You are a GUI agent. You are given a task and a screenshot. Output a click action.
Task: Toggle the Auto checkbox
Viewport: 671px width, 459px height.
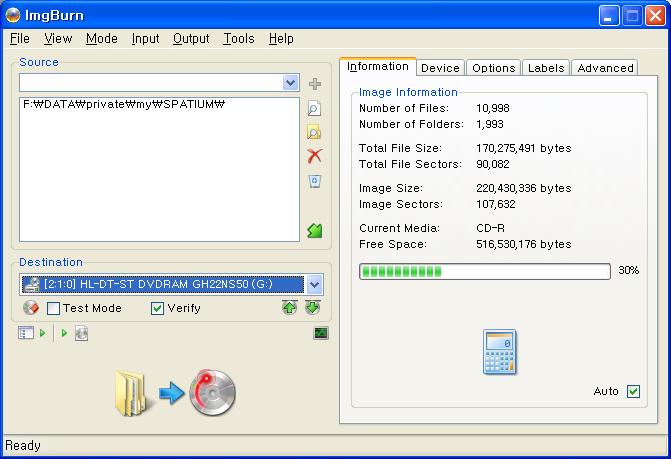click(633, 391)
